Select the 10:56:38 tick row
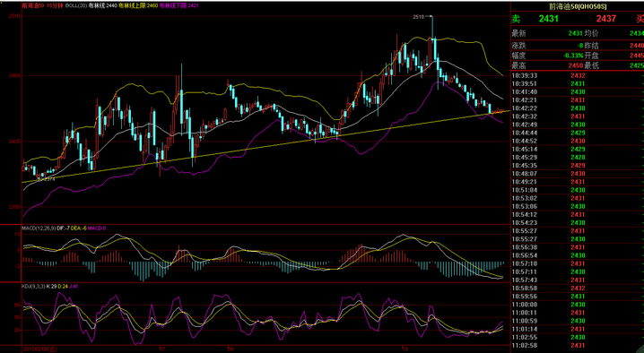 coord(577,247)
